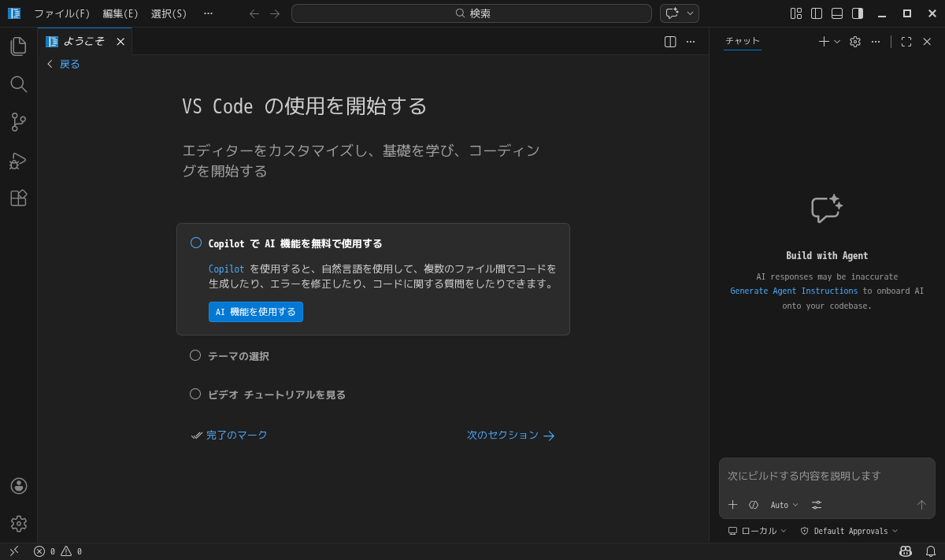
Task: Mark the ビデオ チュートリアルを見る step circle
Action: pyautogui.click(x=195, y=394)
